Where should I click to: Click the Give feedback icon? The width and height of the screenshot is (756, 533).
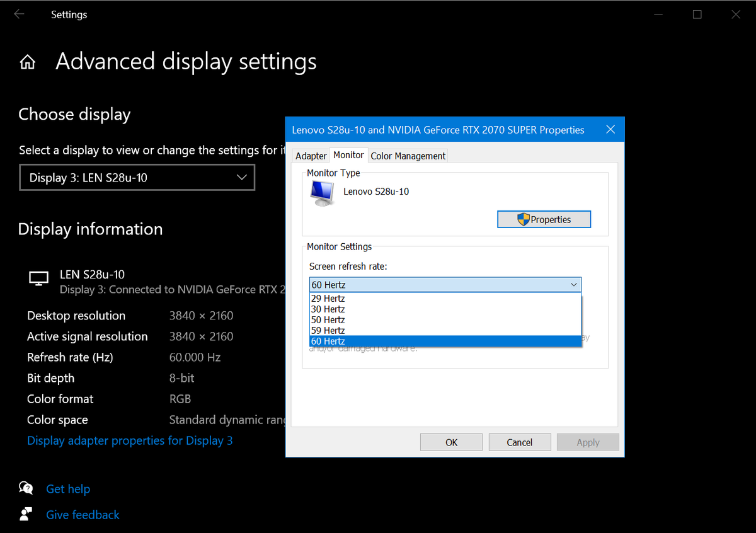[26, 514]
